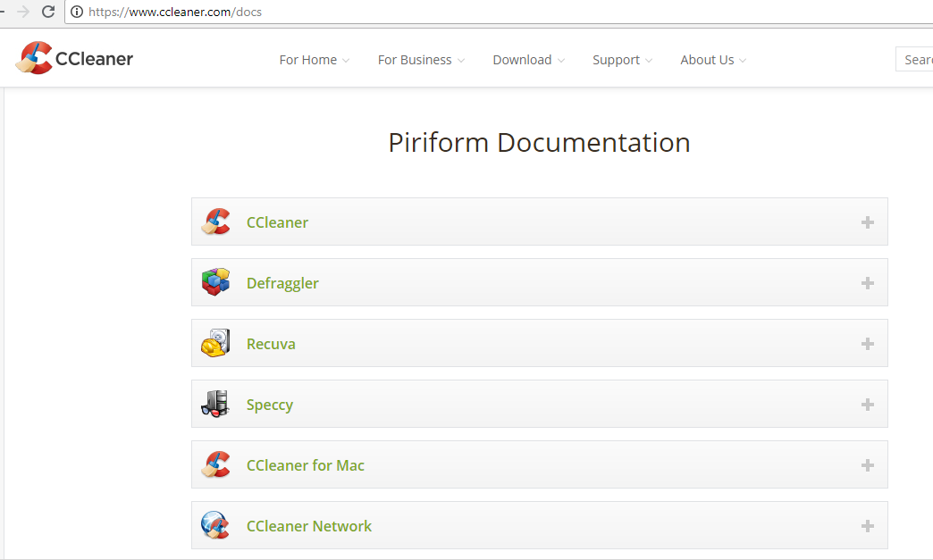Viewport: 933px width, 560px height.
Task: Open the Speccy documentation link
Action: (x=270, y=405)
